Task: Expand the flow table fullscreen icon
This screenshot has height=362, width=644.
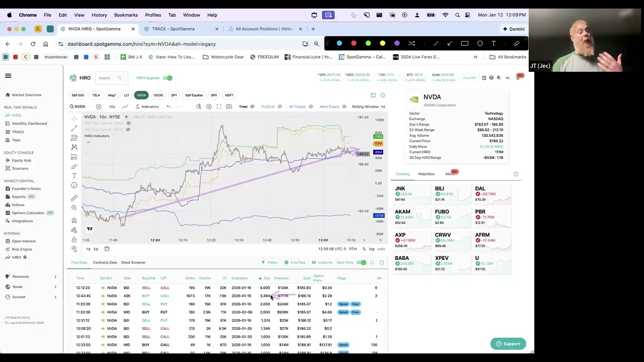Action: click(x=372, y=262)
